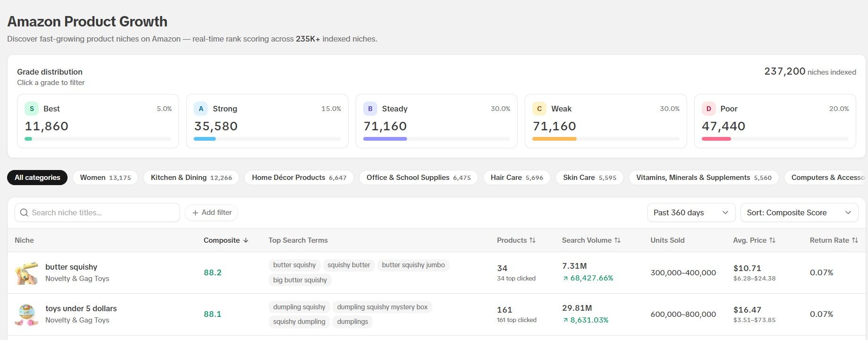Click the $16.47 average price value
Viewport: 868px width, 340px height.
pos(747,310)
